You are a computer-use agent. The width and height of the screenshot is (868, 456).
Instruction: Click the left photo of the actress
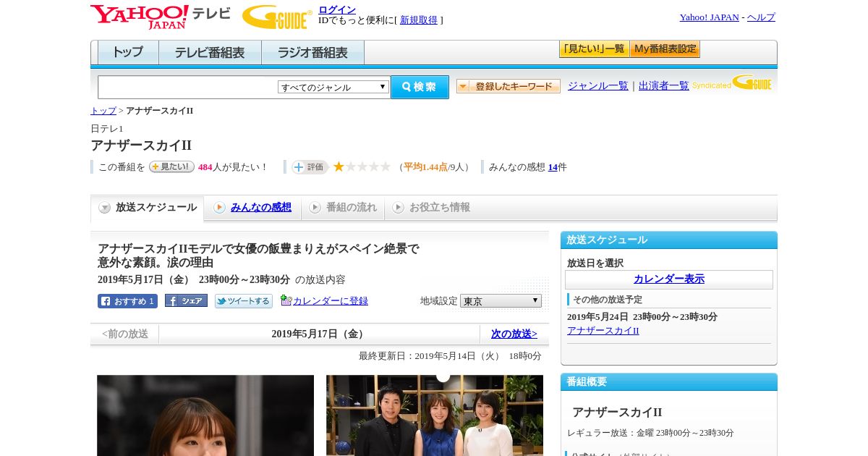click(205, 415)
